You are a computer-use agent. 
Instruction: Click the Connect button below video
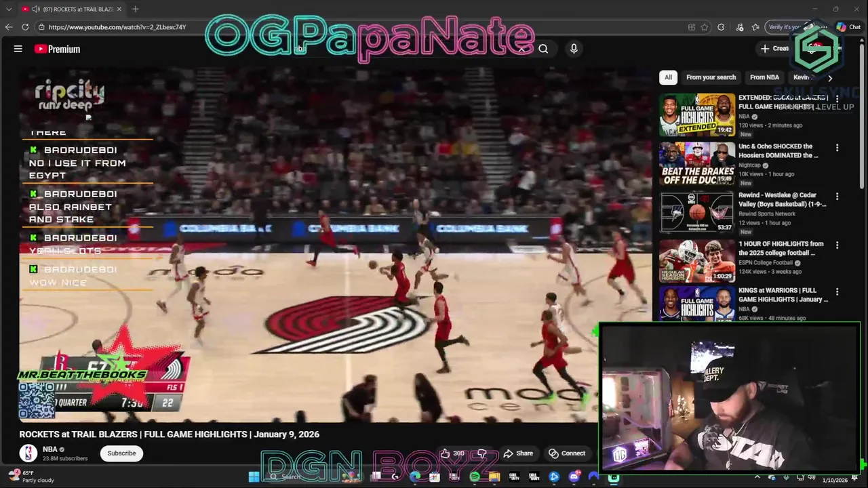567,453
